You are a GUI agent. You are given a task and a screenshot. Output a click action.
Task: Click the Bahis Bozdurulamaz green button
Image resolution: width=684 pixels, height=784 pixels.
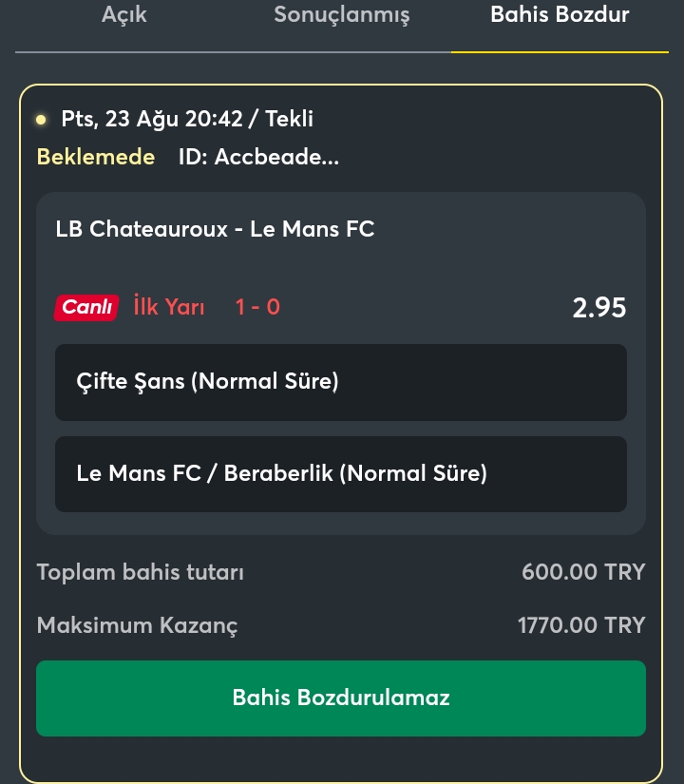[341, 698]
